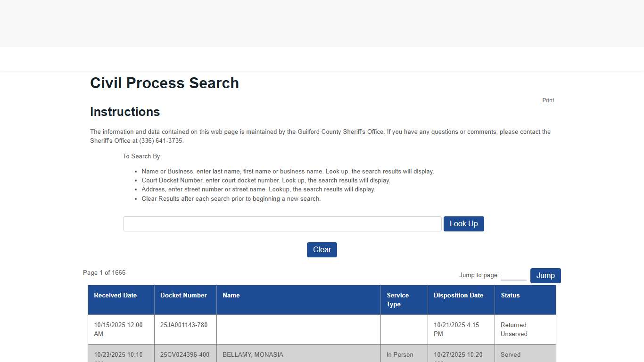Viewport: 644px width, 362px height.
Task: Click the 10/15/2025 received date cell
Action: (x=118, y=329)
